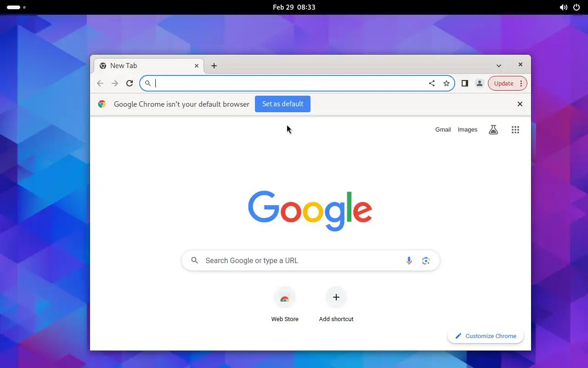Go forward with the forward arrow
Screen dimensions: 588x368
[x=115, y=83]
